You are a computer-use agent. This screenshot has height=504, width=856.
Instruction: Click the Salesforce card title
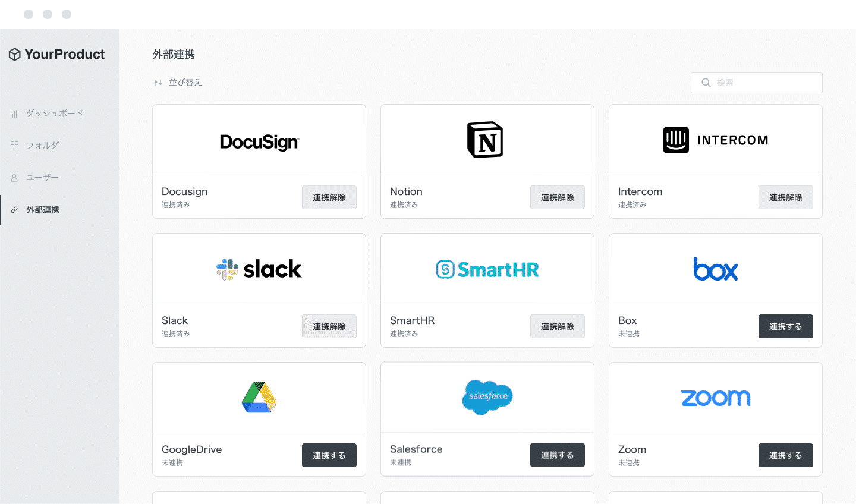click(x=416, y=449)
